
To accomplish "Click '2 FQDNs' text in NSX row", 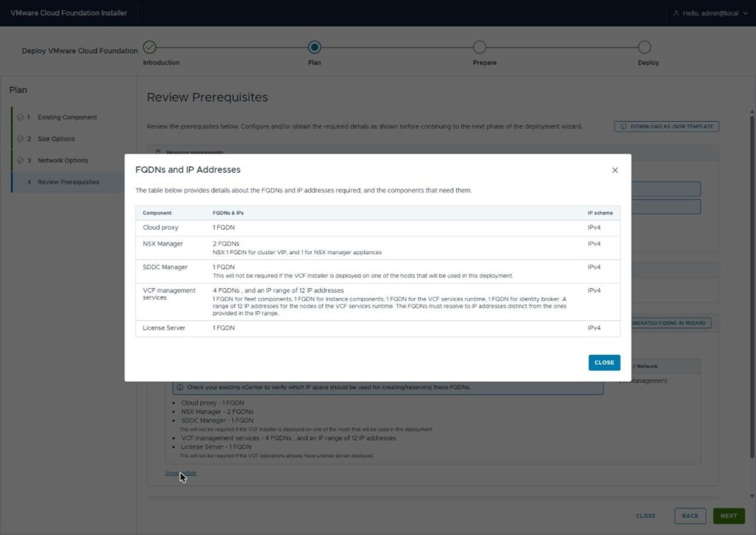I will 226,244.
